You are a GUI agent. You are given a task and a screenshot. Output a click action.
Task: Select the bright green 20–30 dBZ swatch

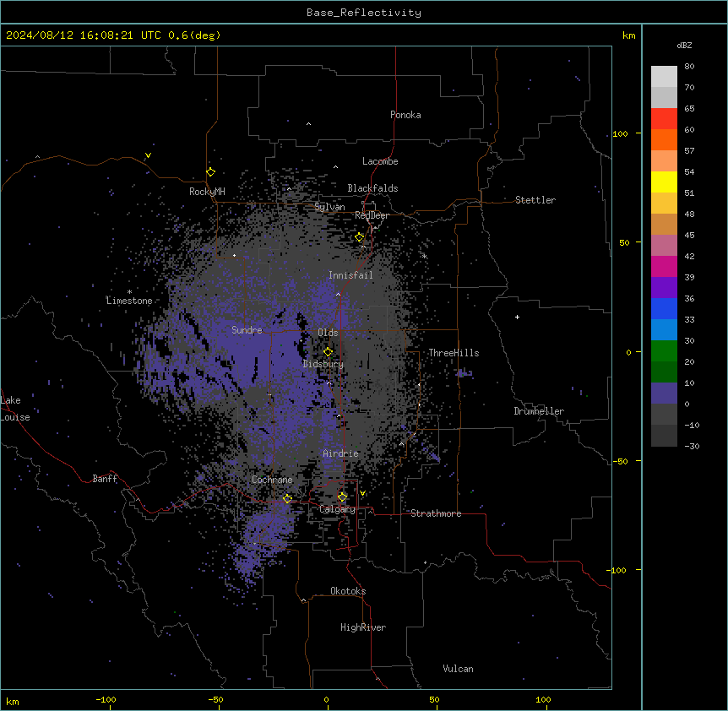664,351
